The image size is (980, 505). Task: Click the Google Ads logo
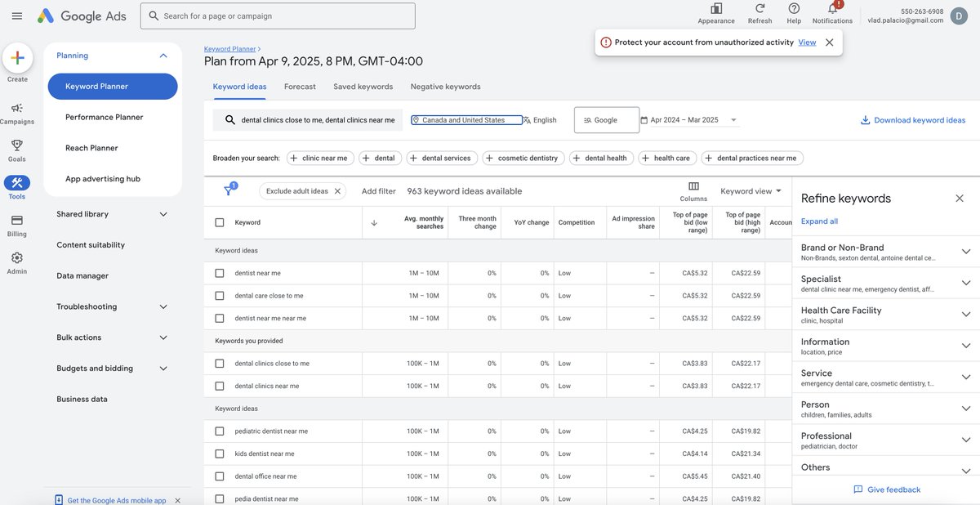[82, 16]
